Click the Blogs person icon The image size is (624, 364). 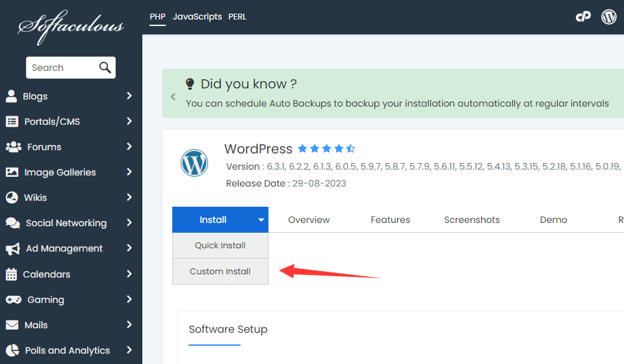pos(12,96)
